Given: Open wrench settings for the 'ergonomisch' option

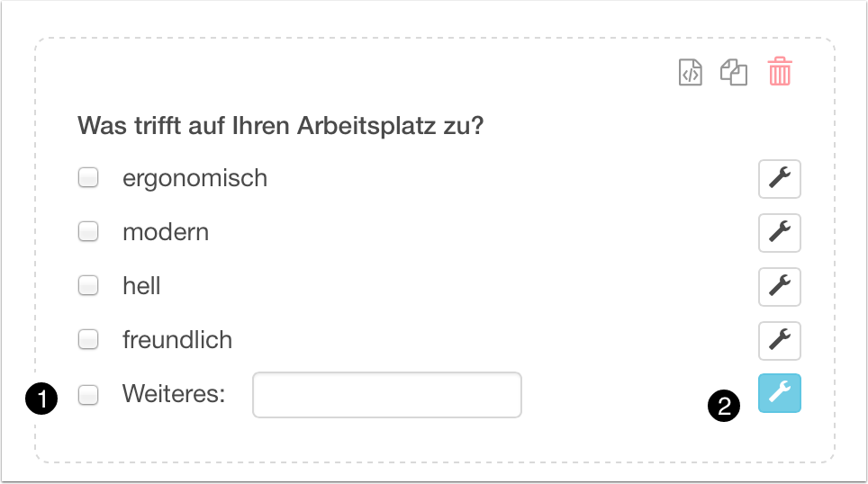Looking at the screenshot, I should click(x=779, y=179).
